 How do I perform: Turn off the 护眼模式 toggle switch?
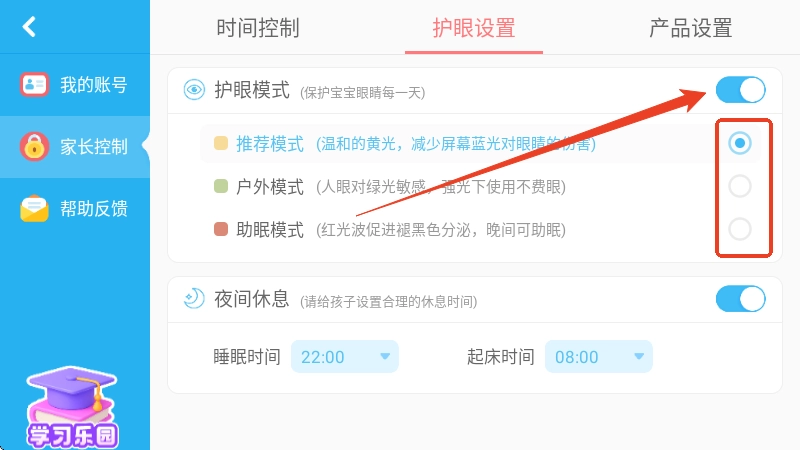click(x=740, y=90)
